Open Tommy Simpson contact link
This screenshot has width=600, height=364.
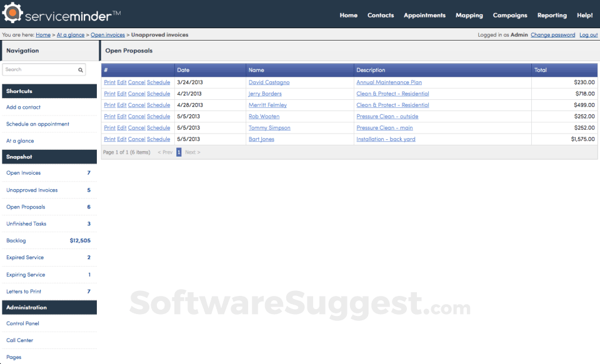pyautogui.click(x=269, y=128)
